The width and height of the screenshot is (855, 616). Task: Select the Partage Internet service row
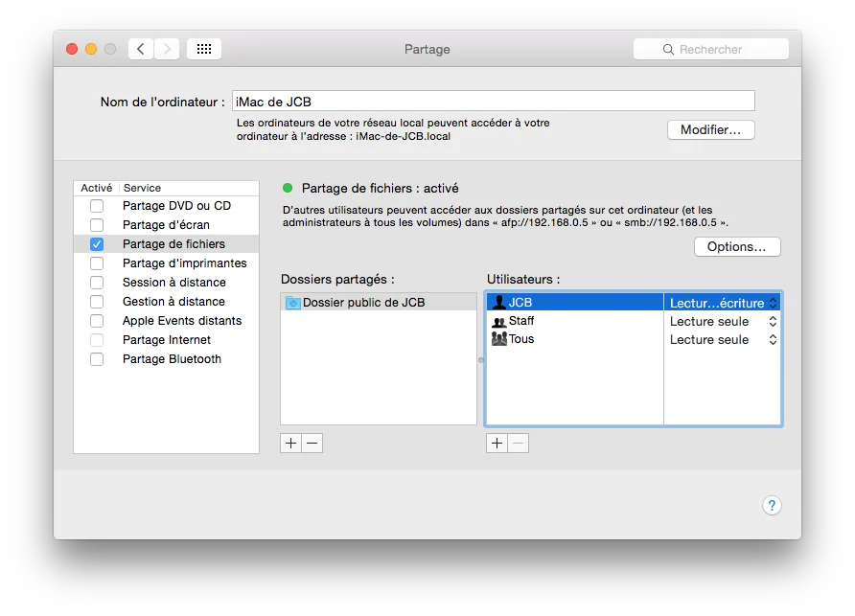click(x=167, y=340)
